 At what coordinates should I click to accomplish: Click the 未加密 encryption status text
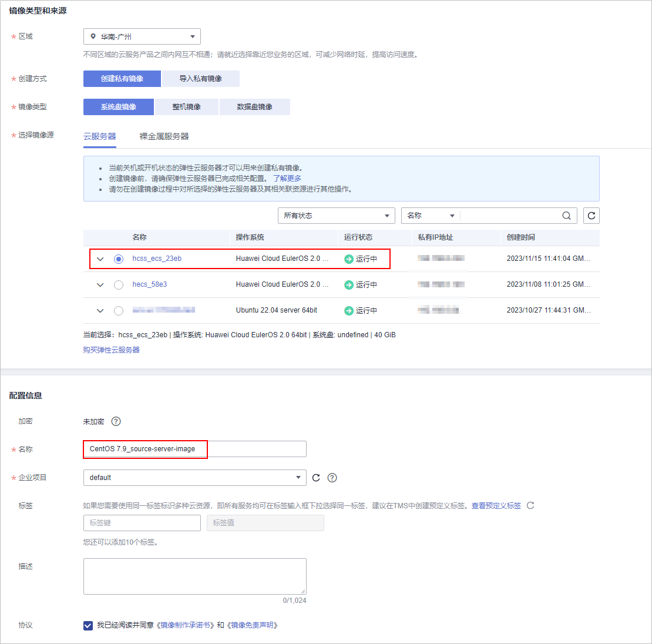93,421
